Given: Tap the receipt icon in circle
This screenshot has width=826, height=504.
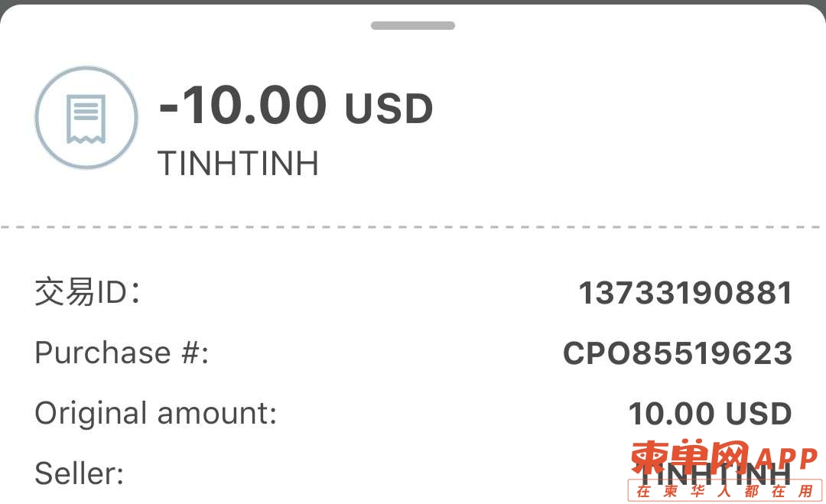Looking at the screenshot, I should [x=86, y=118].
